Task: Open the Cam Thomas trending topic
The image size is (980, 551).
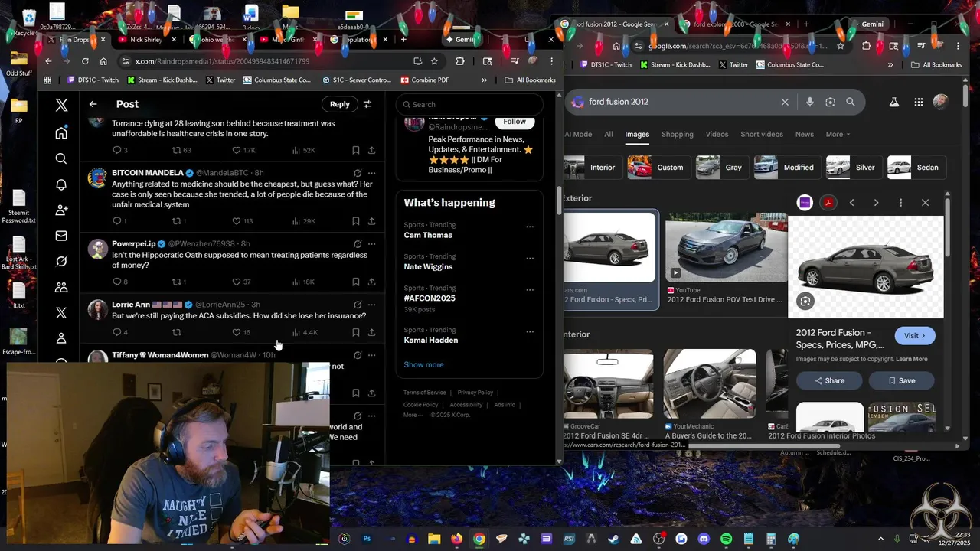Action: pyautogui.click(x=428, y=235)
